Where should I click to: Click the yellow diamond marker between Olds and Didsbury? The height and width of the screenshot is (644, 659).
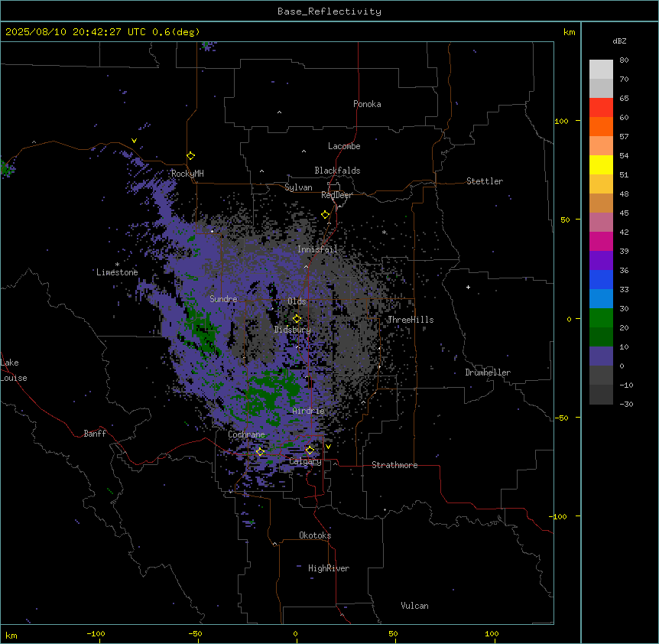pos(297,319)
